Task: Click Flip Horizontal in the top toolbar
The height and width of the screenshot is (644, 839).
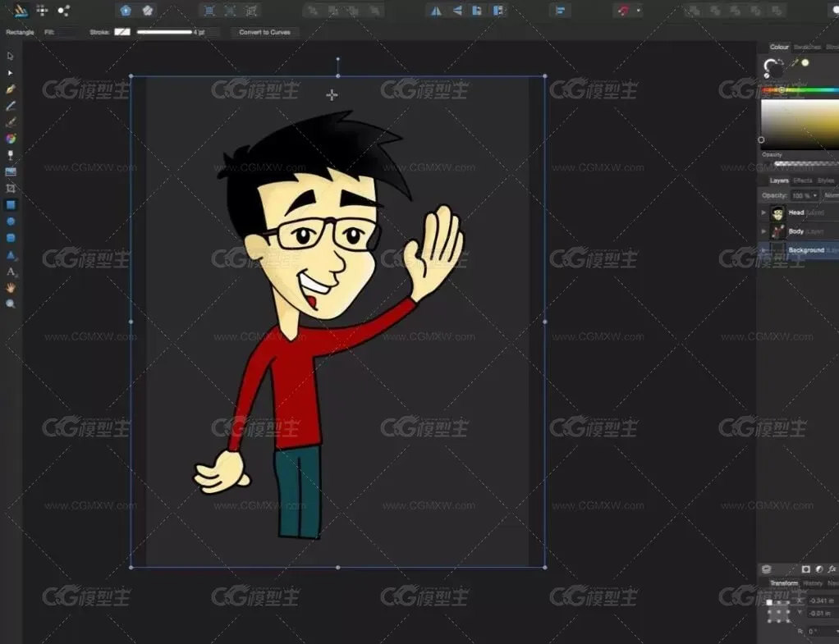Action: [436, 10]
